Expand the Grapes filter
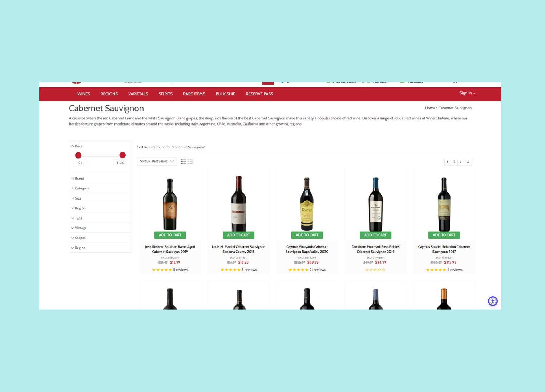This screenshot has width=545, height=392. tap(100, 238)
